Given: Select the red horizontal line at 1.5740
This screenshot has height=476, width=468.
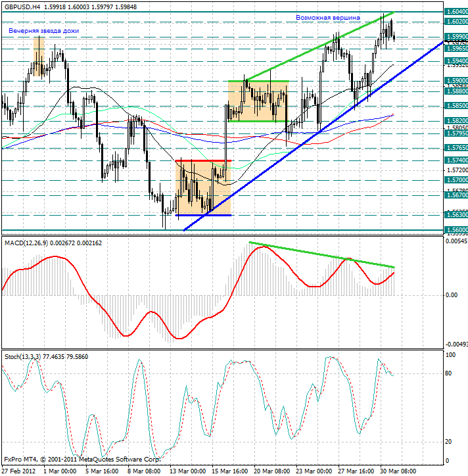Looking at the screenshot, I should [203, 160].
